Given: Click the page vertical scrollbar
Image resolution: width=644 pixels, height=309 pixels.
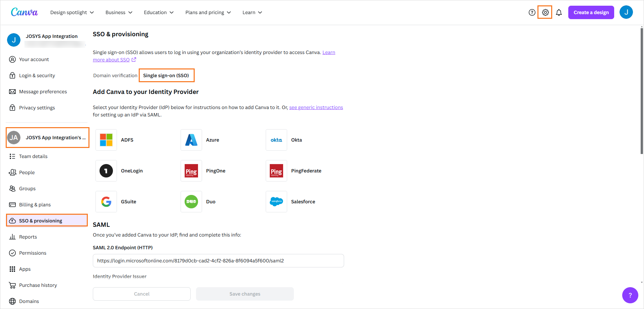Looking at the screenshot, I should coord(642,91).
